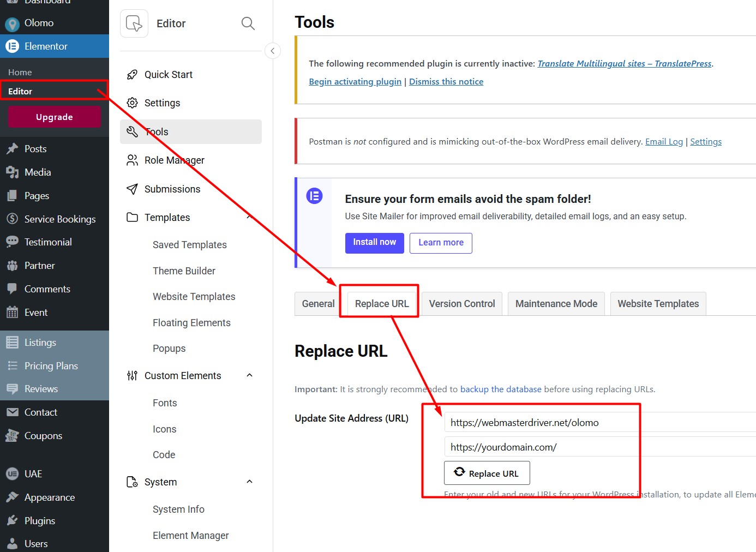This screenshot has width=756, height=552.
Task: Open the Maintenance Mode tab
Action: (556, 304)
